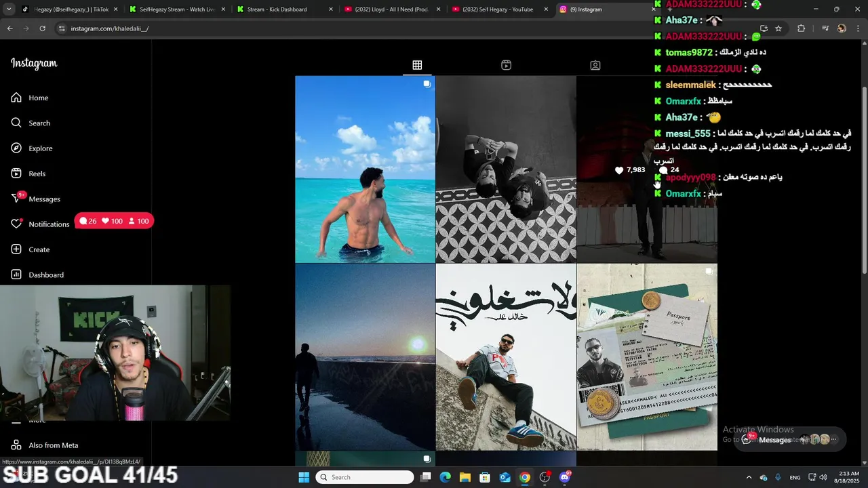Open Chrome tab search dropdown
Screen dimensions: 868x488
point(8,9)
